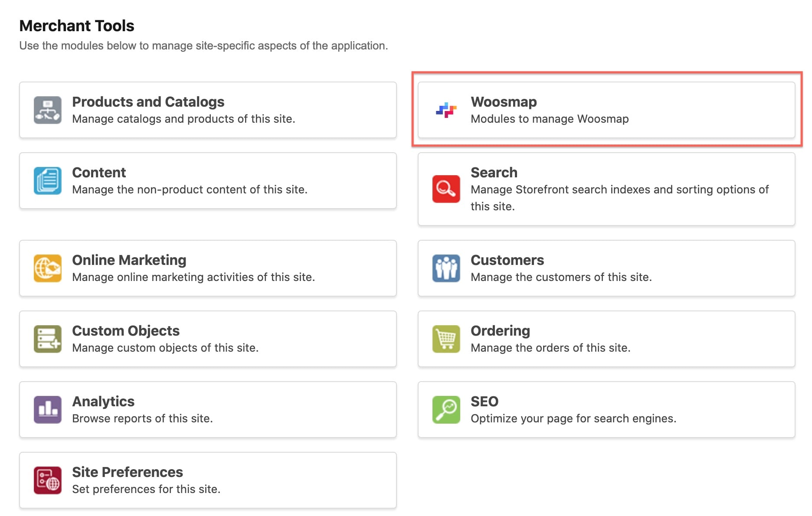Open the Analytics heading link
The height and width of the screenshot is (516, 812).
click(103, 401)
